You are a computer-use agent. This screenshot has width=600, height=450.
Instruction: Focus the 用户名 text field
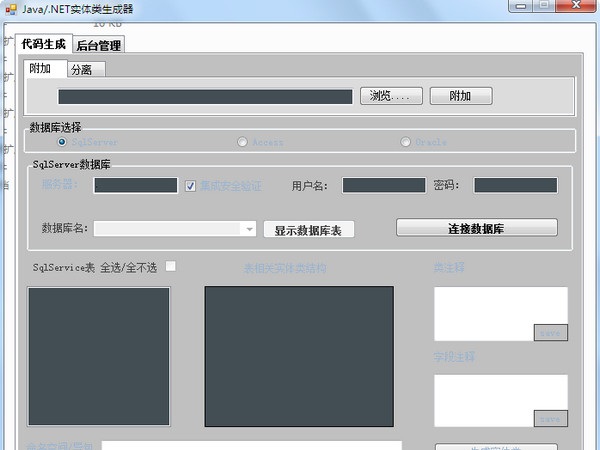[x=383, y=185]
